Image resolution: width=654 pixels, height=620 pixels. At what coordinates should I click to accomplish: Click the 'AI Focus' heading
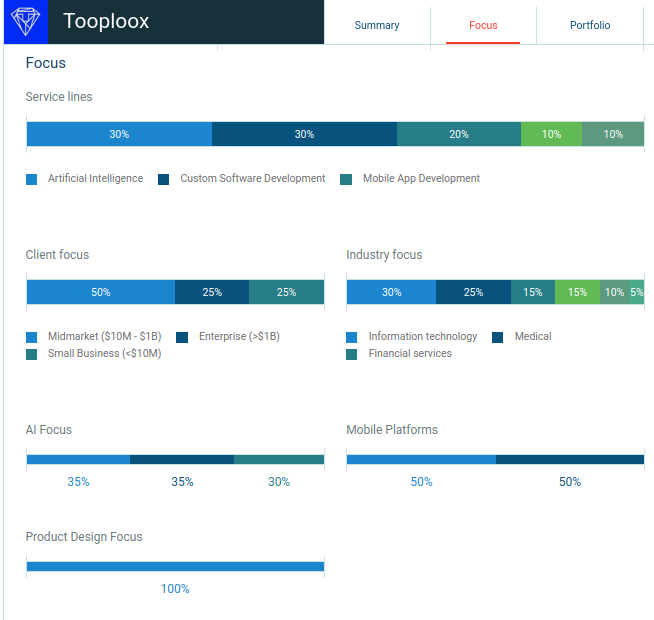49,429
